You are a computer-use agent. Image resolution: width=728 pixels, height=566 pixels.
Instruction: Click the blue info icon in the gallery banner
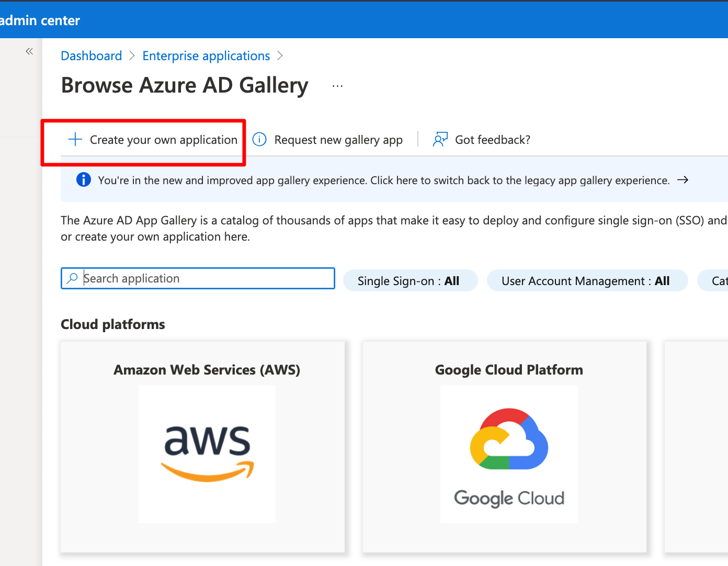[x=84, y=180]
